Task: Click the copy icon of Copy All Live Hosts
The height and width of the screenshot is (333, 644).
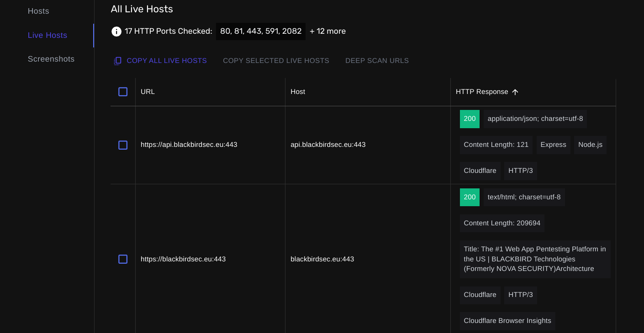Action: coord(118,61)
